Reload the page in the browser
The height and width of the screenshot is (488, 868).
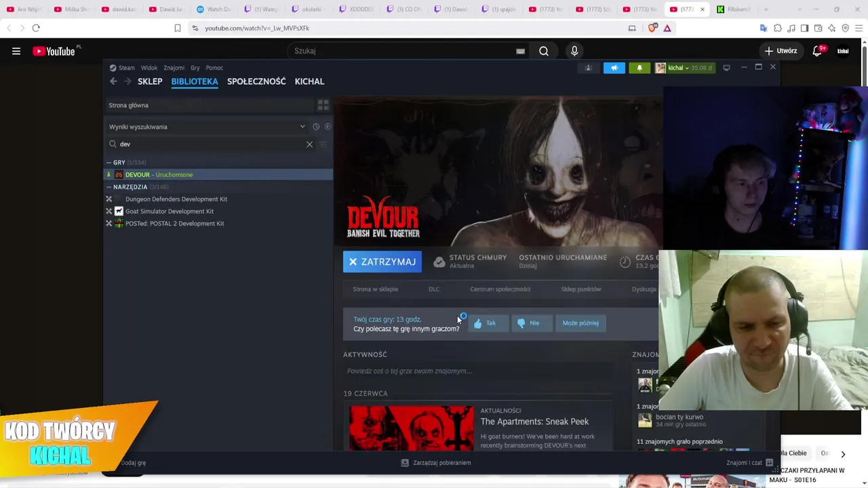pos(36,28)
